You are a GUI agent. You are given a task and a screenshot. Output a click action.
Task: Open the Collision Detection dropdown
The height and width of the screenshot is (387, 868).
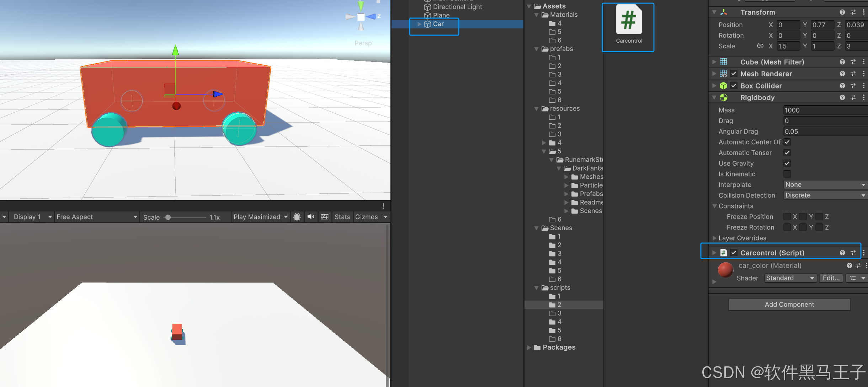[825, 195]
